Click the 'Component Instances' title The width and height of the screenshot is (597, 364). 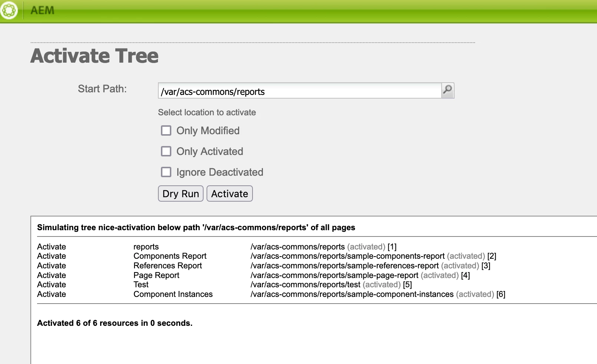[173, 294]
